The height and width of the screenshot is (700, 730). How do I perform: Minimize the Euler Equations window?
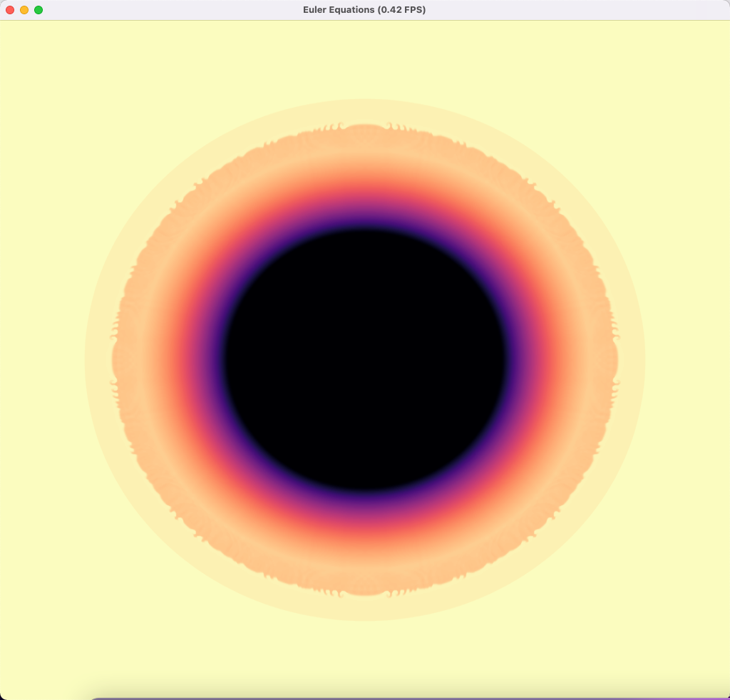[24, 10]
